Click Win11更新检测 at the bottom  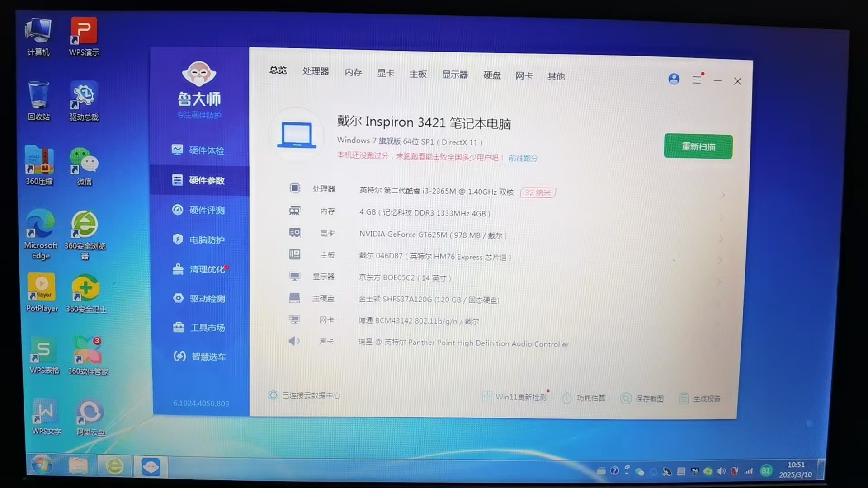click(x=515, y=397)
